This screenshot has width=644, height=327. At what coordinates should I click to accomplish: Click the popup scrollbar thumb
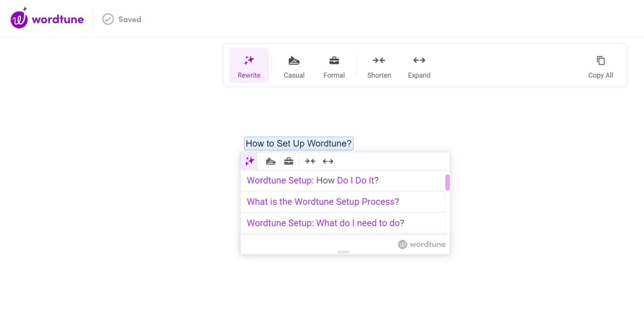click(447, 182)
